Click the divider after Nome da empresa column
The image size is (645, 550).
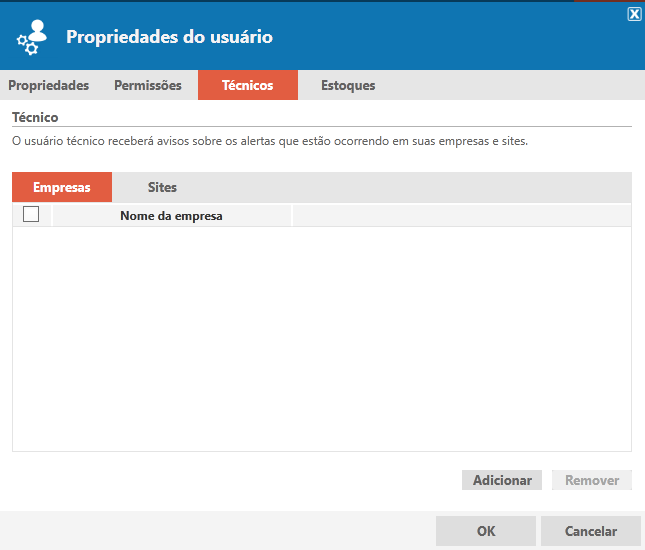pos(292,215)
